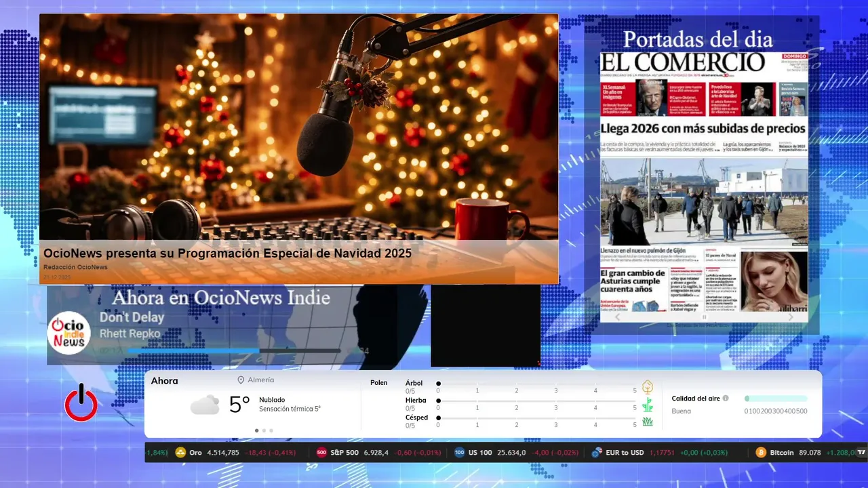This screenshot has width=868, height=488.
Task: Seek within the song progress bar
Action: [234, 350]
